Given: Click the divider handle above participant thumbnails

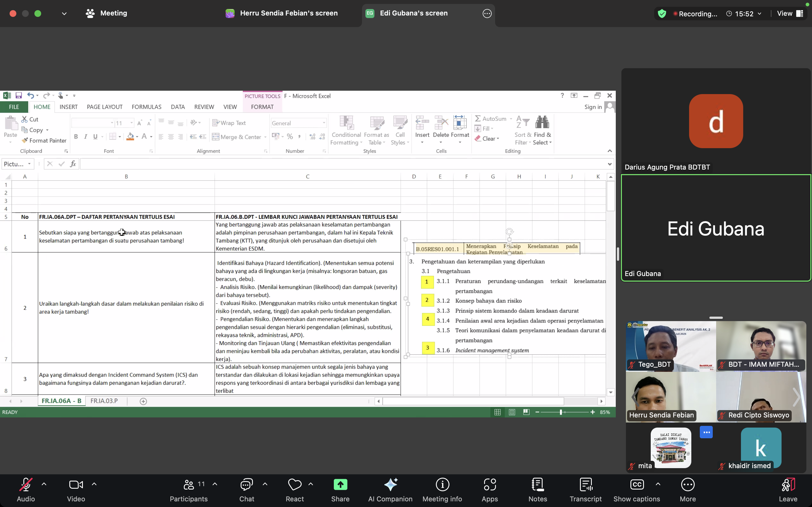Looking at the screenshot, I should coord(716,317).
